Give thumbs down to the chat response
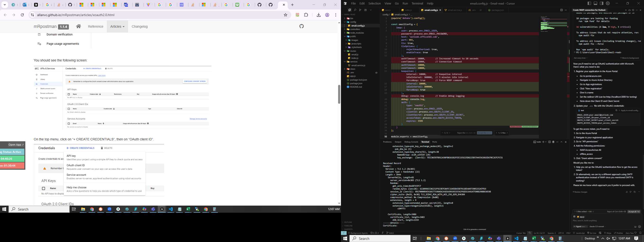The width and height of the screenshot is (644, 242). point(631,192)
